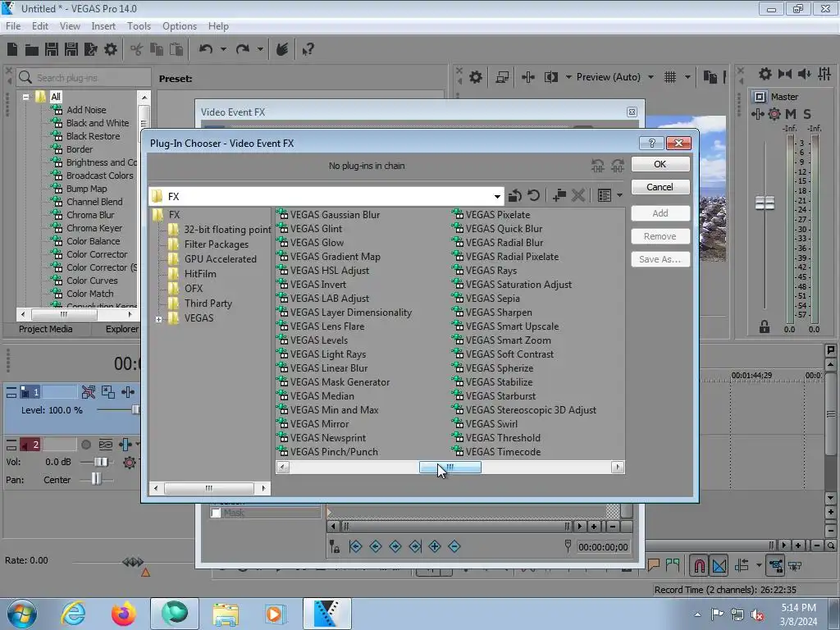
Task: Open split screen view dropdown arrow
Action: [568, 77]
